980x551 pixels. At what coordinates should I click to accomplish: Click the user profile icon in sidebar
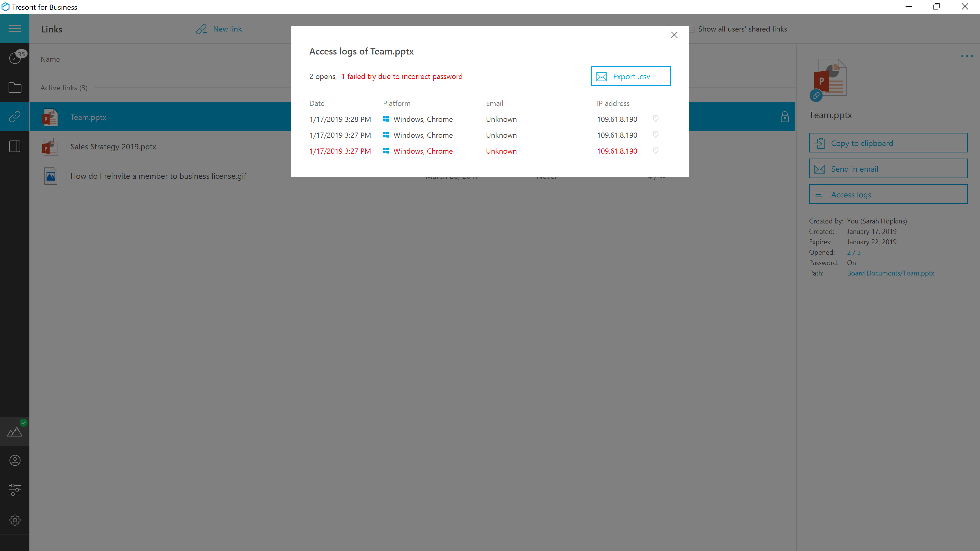pyautogui.click(x=15, y=460)
